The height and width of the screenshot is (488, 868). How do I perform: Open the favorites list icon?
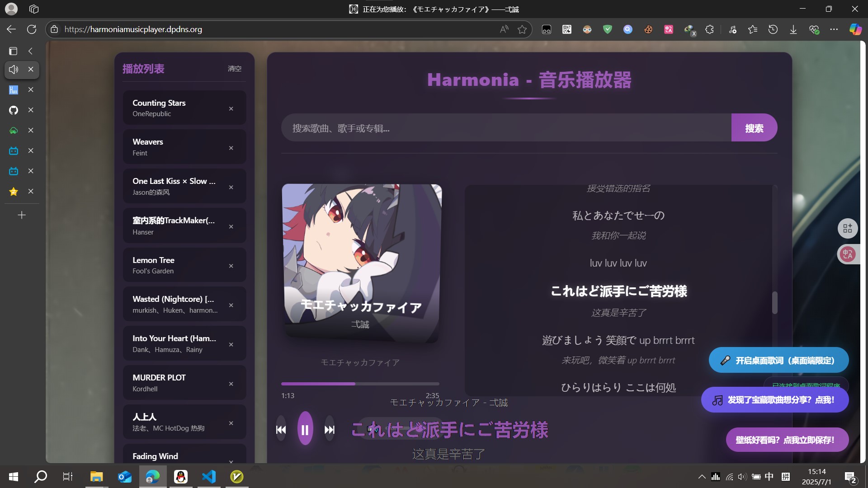pyautogui.click(x=753, y=29)
